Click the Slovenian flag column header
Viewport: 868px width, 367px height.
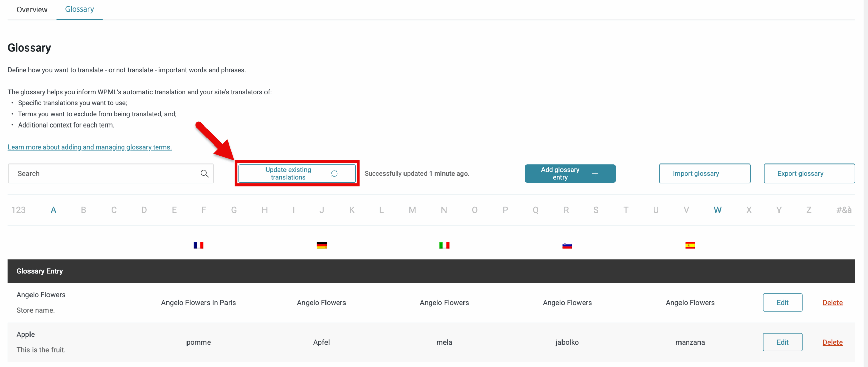click(567, 246)
